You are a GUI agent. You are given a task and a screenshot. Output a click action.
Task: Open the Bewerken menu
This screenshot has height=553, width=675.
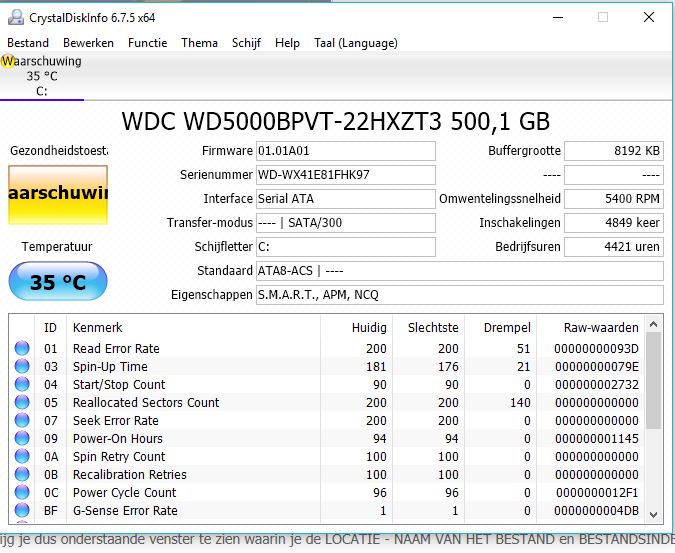click(88, 43)
